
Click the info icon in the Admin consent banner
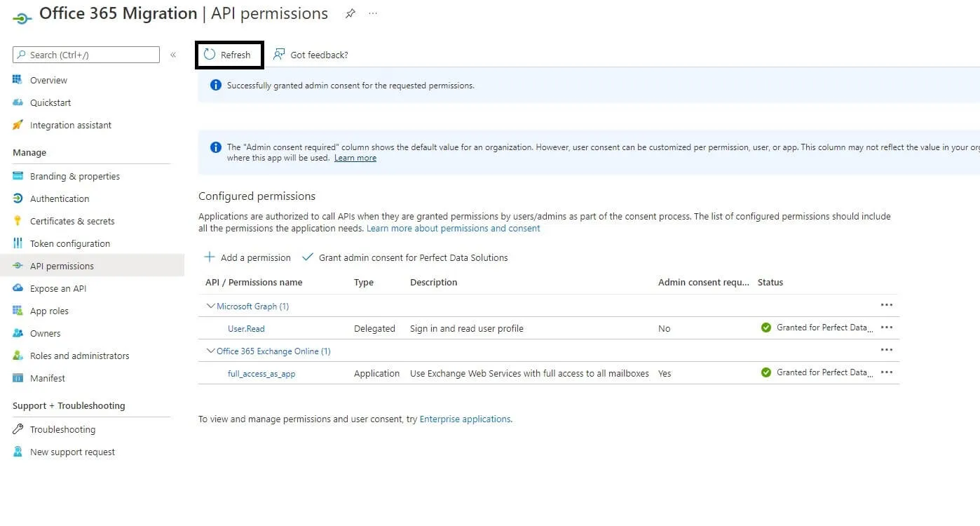coord(216,147)
